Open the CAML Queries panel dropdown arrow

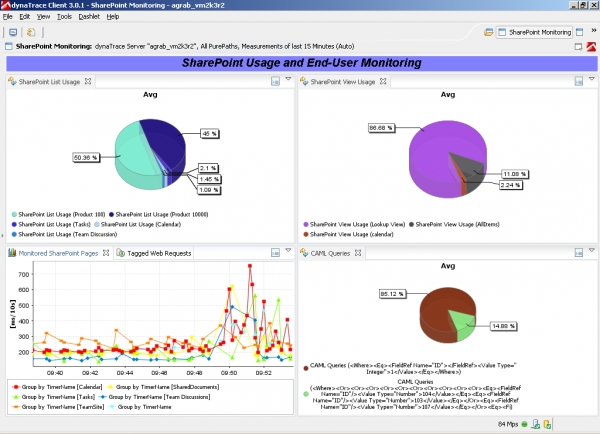coord(592,250)
